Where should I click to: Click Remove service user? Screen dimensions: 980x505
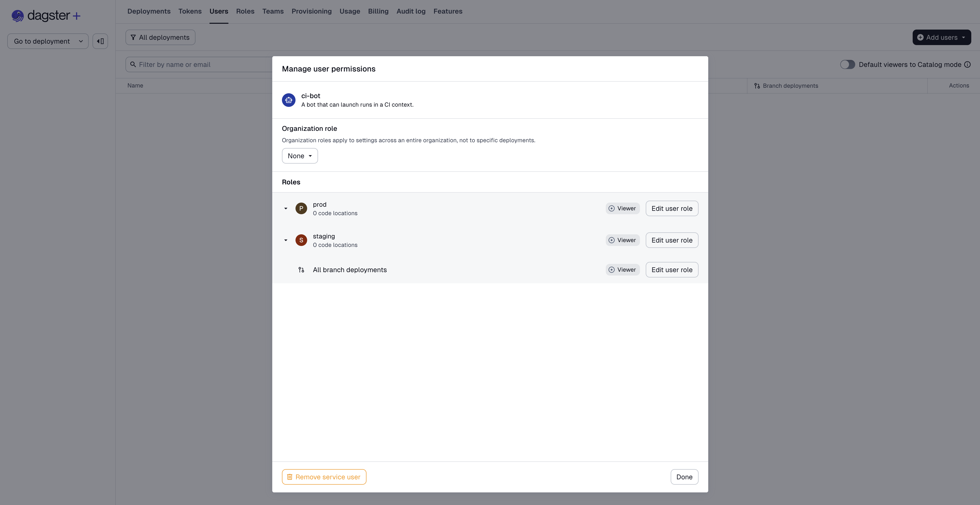click(324, 476)
